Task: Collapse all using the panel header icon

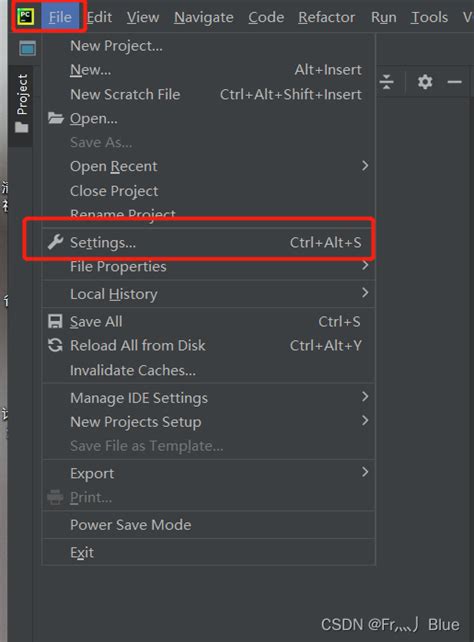Action: coord(386,82)
